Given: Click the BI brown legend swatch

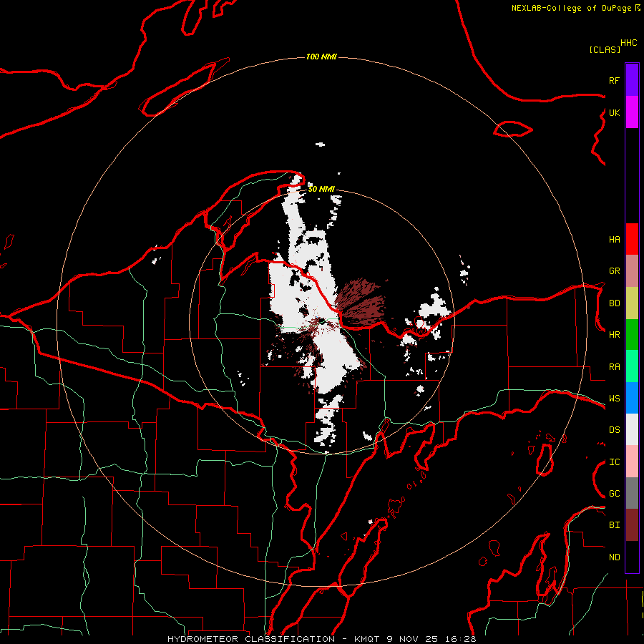Looking at the screenshot, I should point(632,525).
